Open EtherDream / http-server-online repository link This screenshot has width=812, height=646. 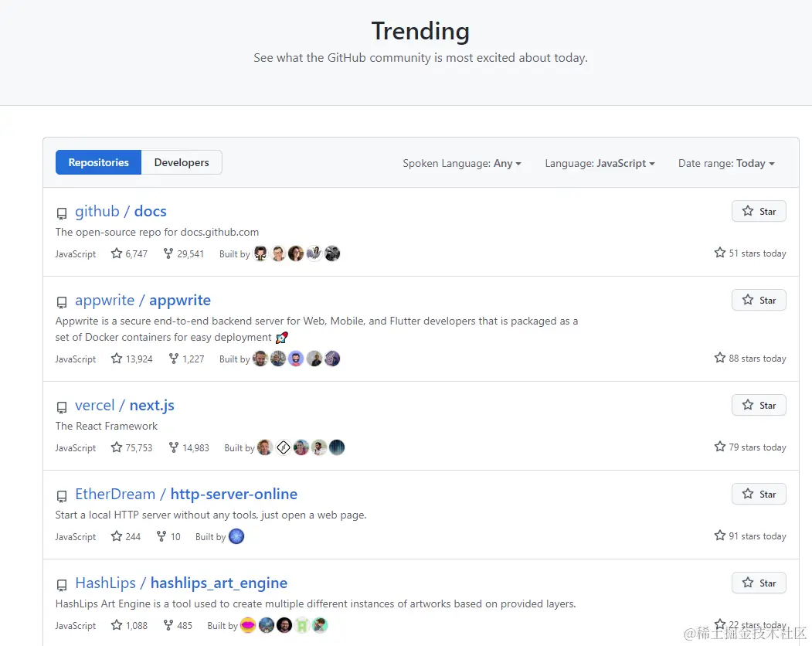[186, 494]
